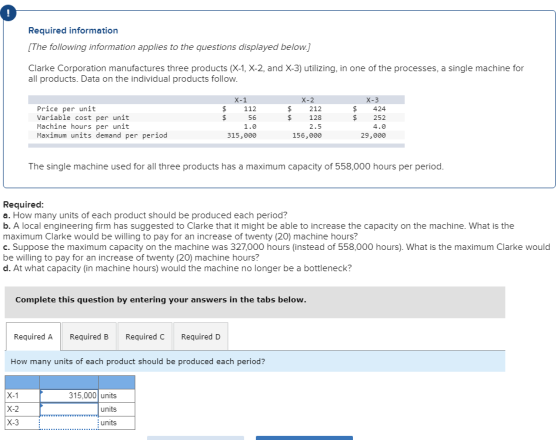Switch to the Required B tab
Image resolution: width=560 pixels, height=440 pixels.
[x=89, y=337]
